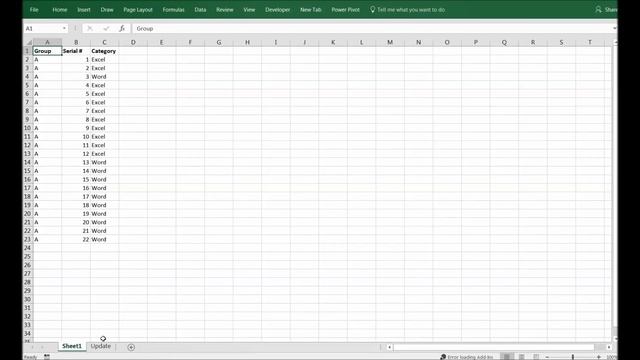Image resolution: width=640 pixels, height=360 pixels.
Task: Open the Data ribbon tab
Action: tap(200, 9)
